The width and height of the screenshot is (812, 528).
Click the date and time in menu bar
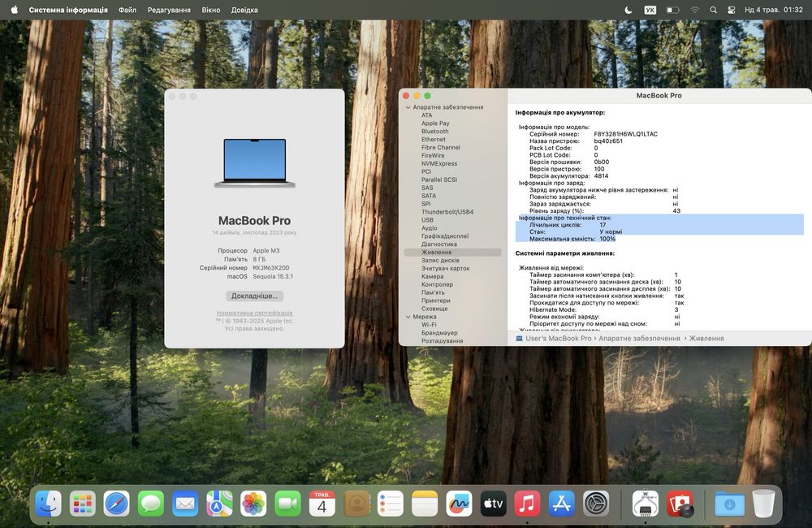(774, 10)
